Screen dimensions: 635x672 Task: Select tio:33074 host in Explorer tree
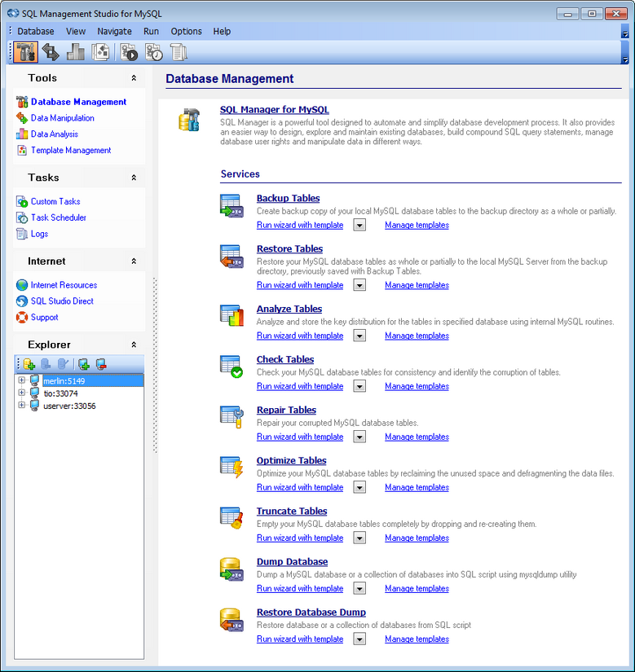tap(60, 393)
